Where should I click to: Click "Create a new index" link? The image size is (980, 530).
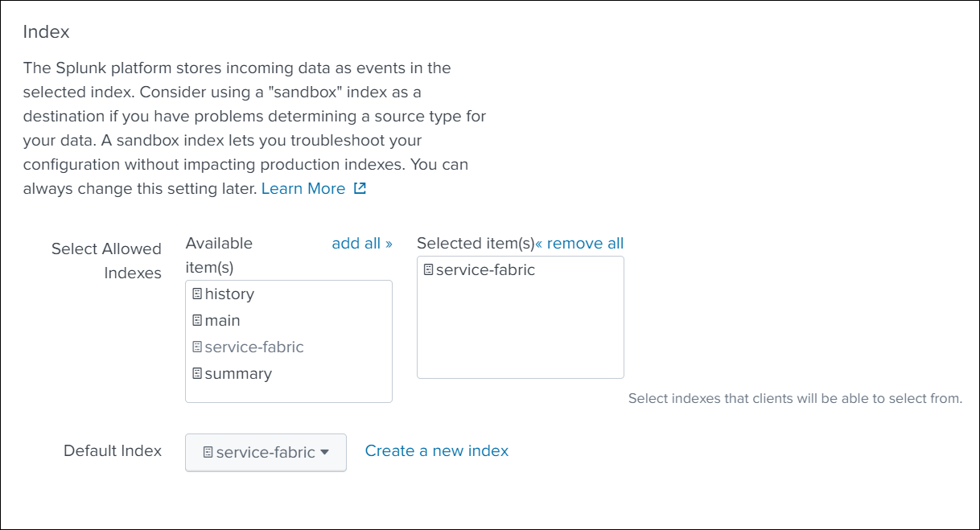pyautogui.click(x=437, y=451)
